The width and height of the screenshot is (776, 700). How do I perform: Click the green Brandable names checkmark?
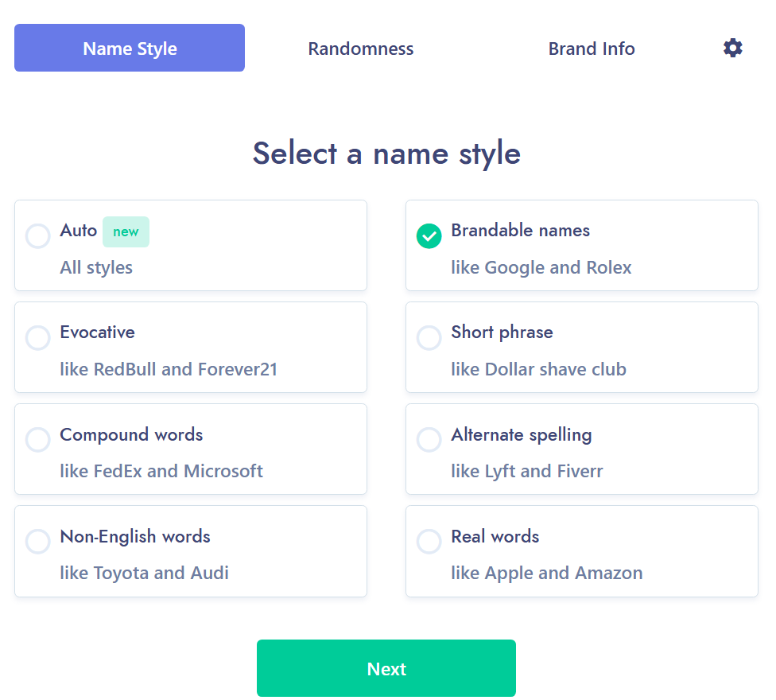(x=429, y=236)
